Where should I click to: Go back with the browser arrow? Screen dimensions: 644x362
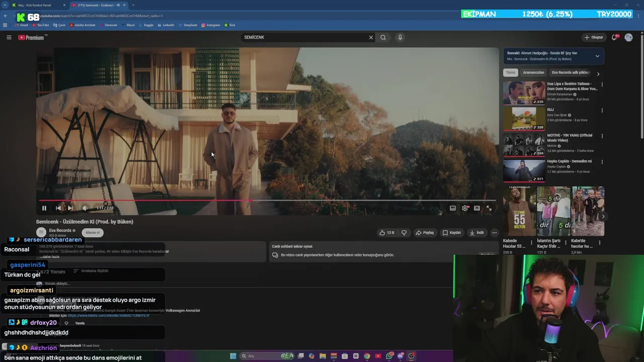point(6,16)
